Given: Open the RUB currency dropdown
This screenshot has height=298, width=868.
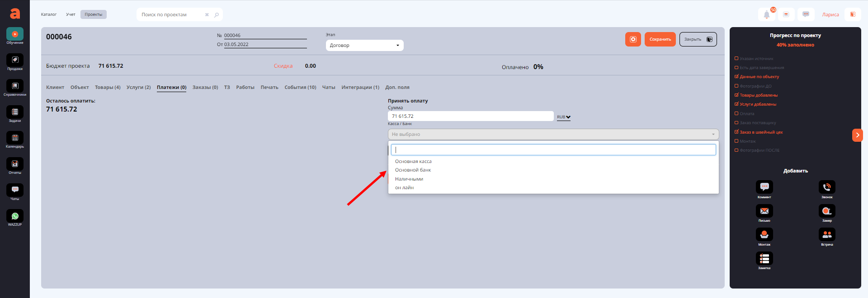Looking at the screenshot, I should 563,117.
